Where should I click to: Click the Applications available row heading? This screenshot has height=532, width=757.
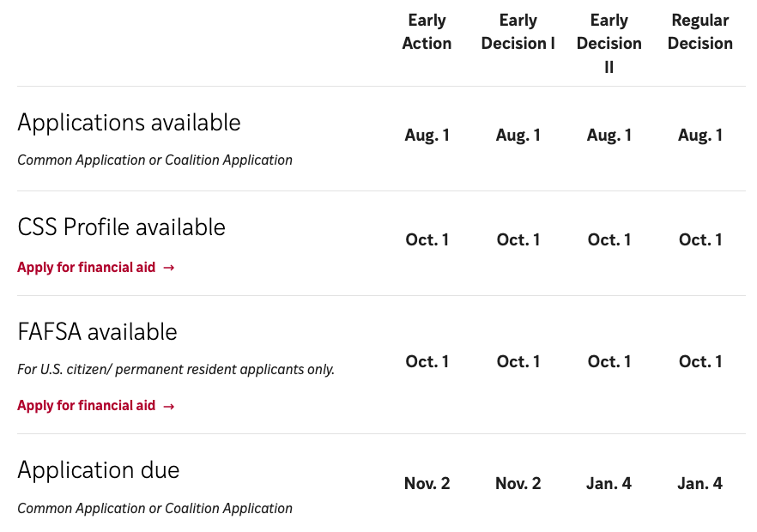[x=129, y=123]
